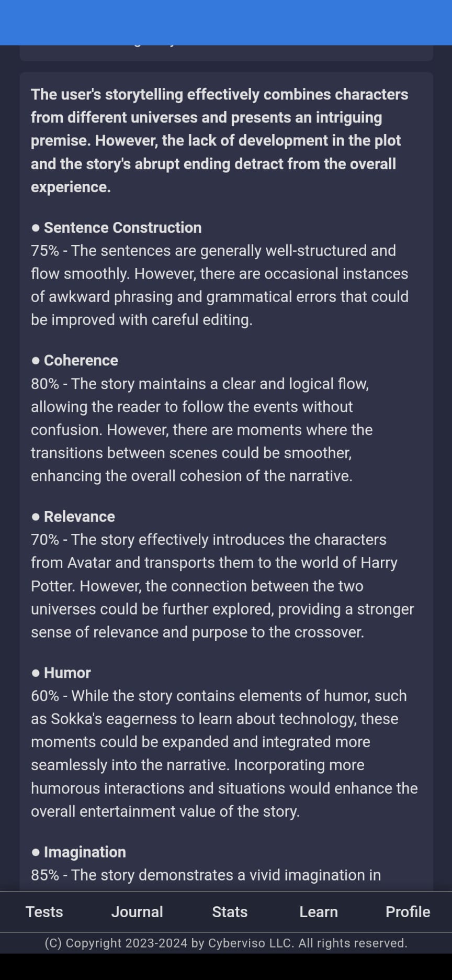Image resolution: width=452 pixels, height=980 pixels.
Task: Click the bullet beside Coherence
Action: 36,361
